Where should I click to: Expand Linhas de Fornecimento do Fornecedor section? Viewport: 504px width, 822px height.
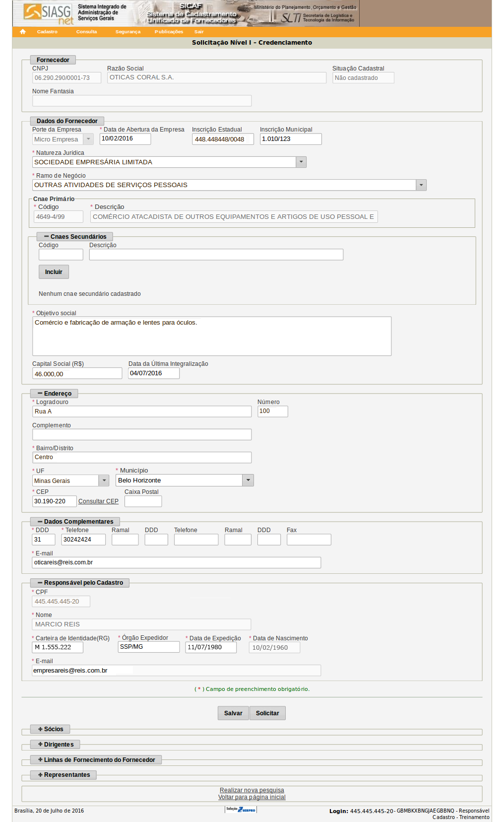pos(96,760)
